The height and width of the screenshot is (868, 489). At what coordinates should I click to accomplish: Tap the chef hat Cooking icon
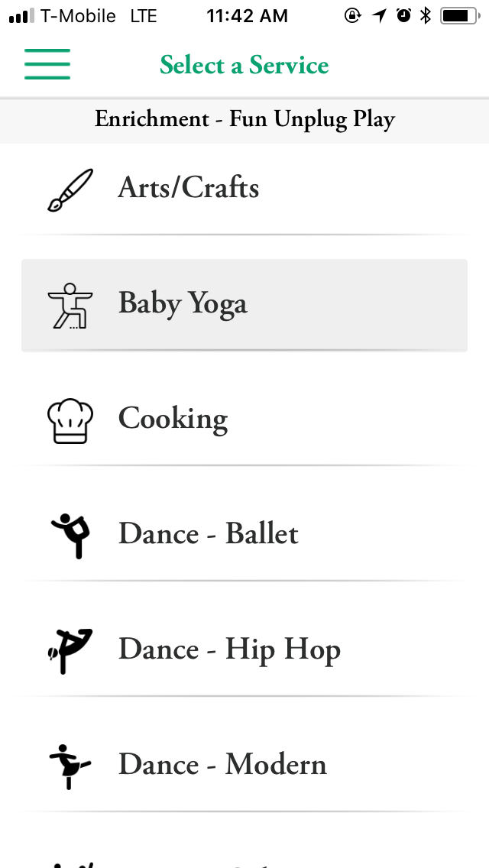point(70,421)
